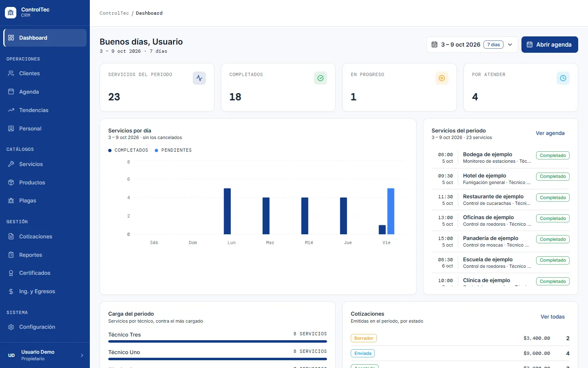Click the Lun completed bar in chart
This screenshot has width=588, height=368.
(x=227, y=211)
